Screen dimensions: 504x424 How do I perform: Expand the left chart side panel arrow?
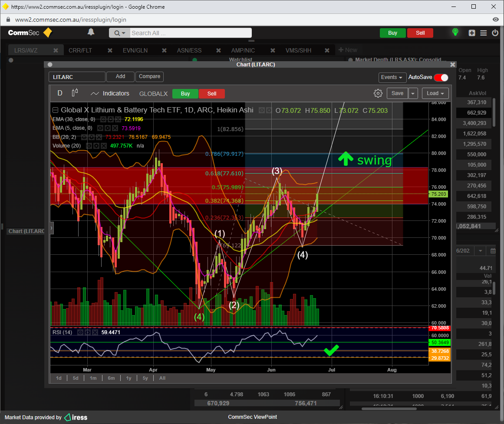click(x=51, y=228)
